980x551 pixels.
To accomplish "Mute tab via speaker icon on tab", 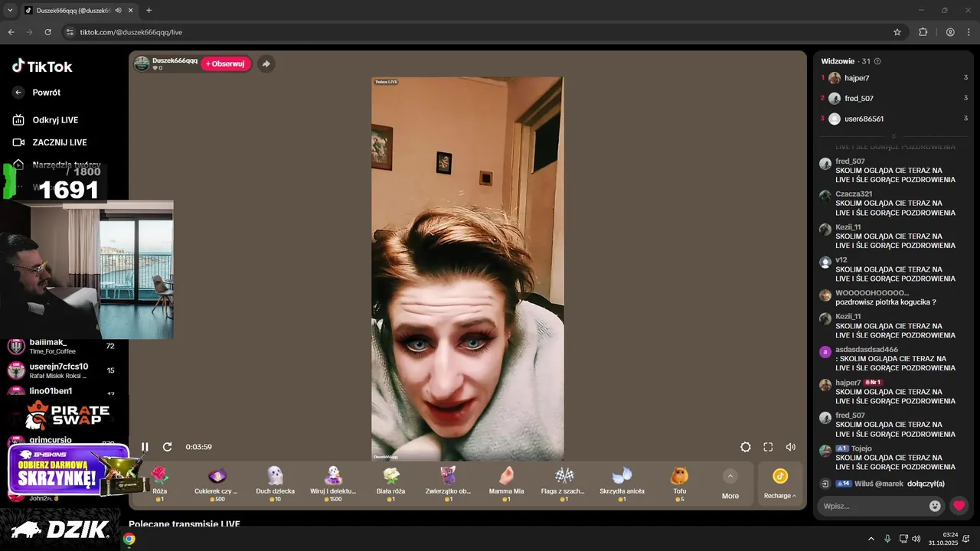I will 118,11.
